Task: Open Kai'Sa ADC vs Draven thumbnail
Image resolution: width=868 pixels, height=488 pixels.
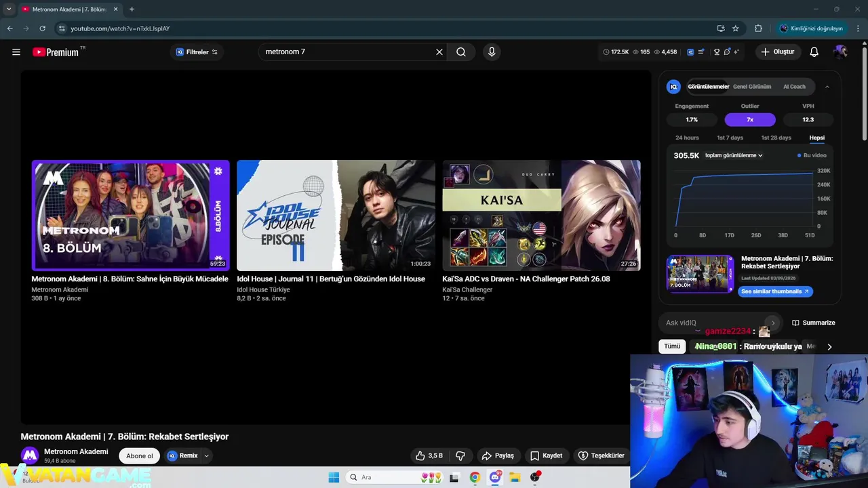Action: (541, 216)
